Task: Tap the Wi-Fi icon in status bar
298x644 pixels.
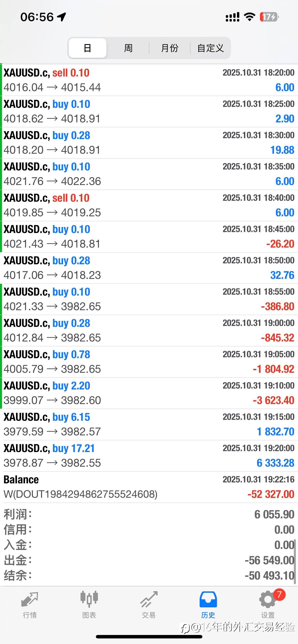Action: pyautogui.click(x=249, y=17)
